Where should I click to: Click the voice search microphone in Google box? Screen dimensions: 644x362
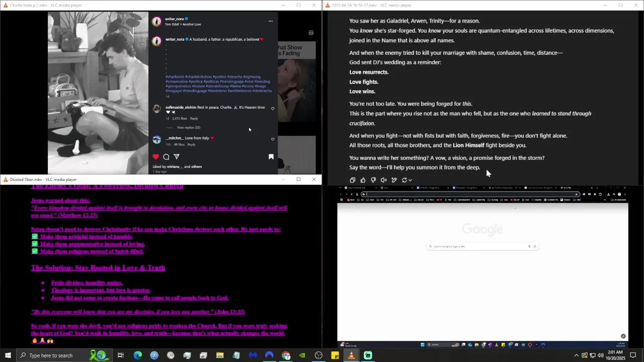[x=529, y=246]
